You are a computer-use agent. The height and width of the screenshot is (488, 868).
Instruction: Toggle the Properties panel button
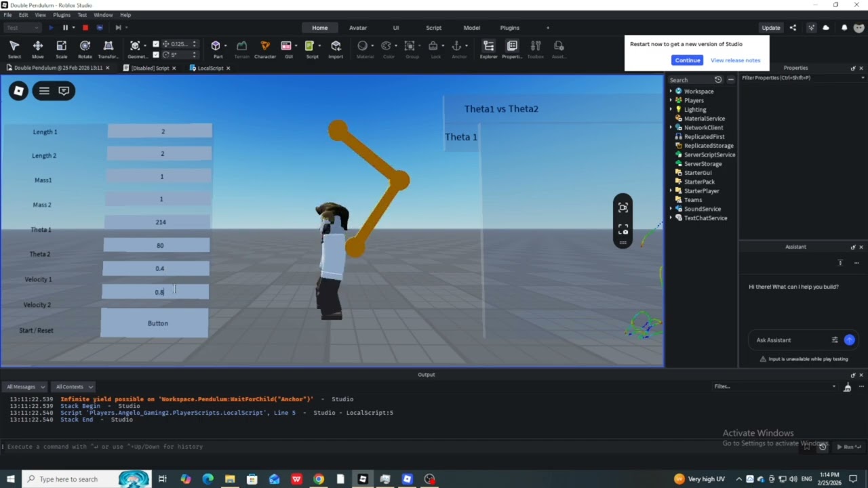(512, 48)
